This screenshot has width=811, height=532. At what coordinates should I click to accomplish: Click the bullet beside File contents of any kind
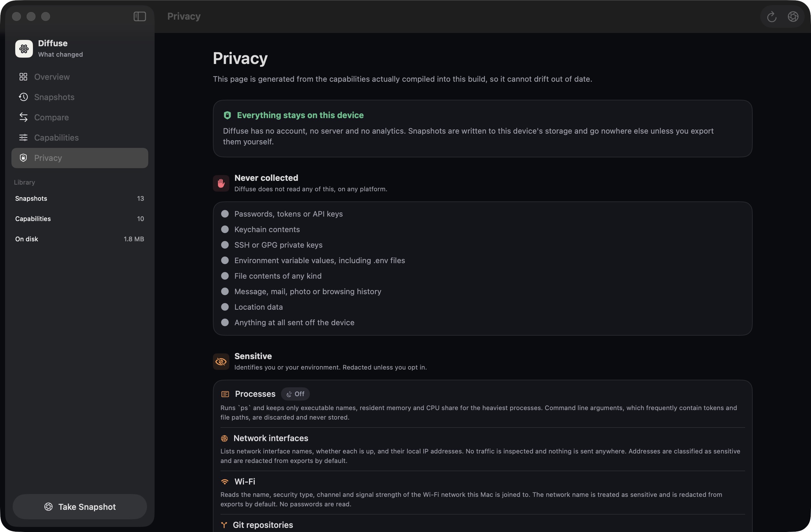click(225, 276)
